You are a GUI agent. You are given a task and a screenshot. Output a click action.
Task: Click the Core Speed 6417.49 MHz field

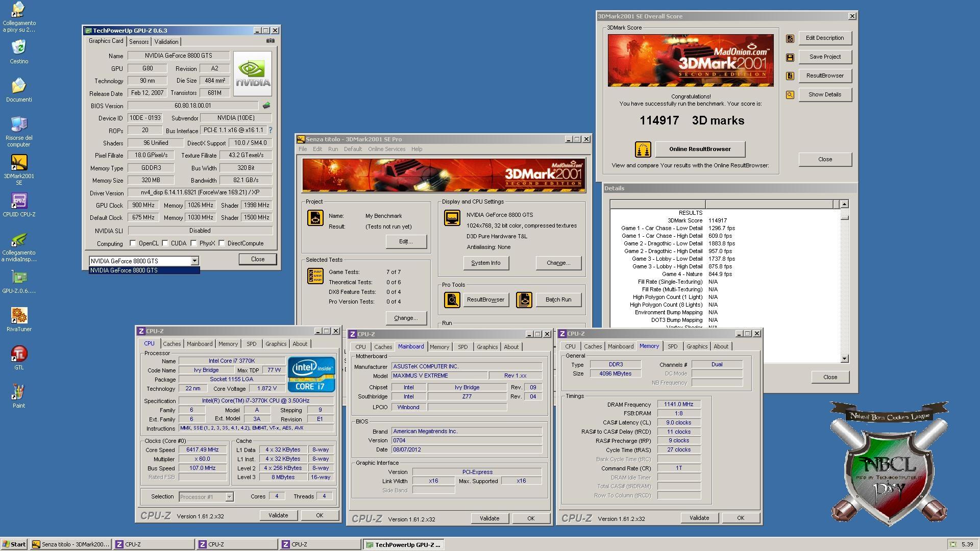tap(203, 450)
